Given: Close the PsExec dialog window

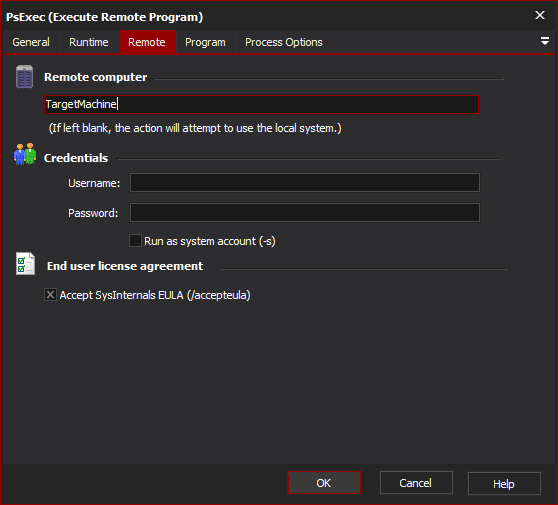Looking at the screenshot, I should tap(540, 15).
